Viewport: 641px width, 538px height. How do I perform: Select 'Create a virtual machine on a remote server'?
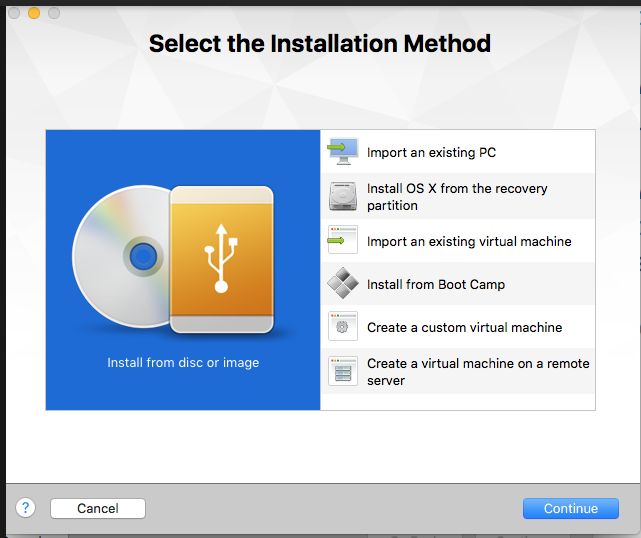point(478,372)
